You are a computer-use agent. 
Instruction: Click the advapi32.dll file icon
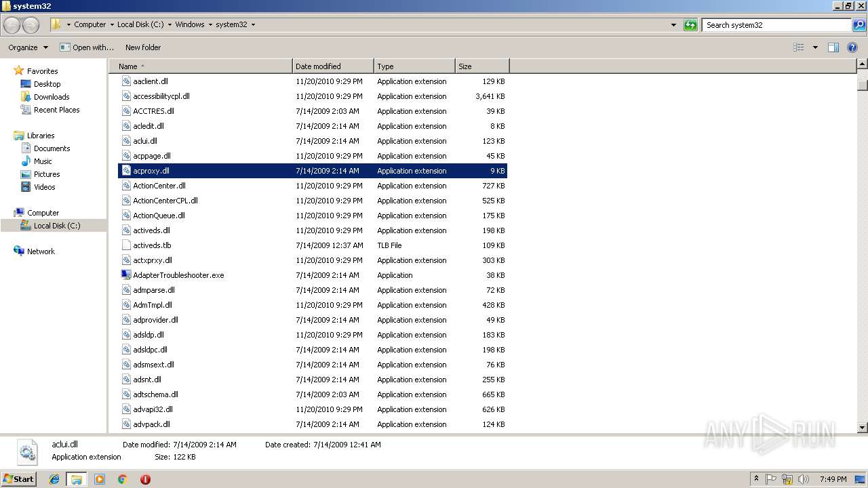click(126, 409)
